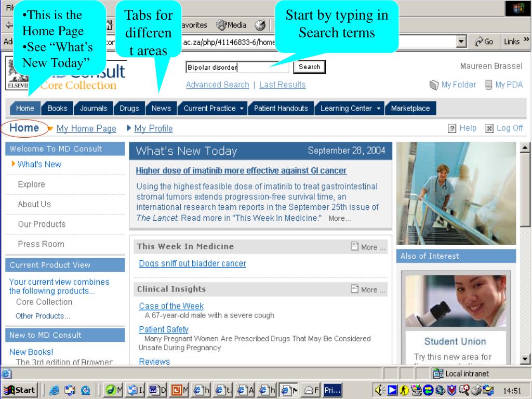Click the page scrollbar down arrow

click(x=525, y=358)
